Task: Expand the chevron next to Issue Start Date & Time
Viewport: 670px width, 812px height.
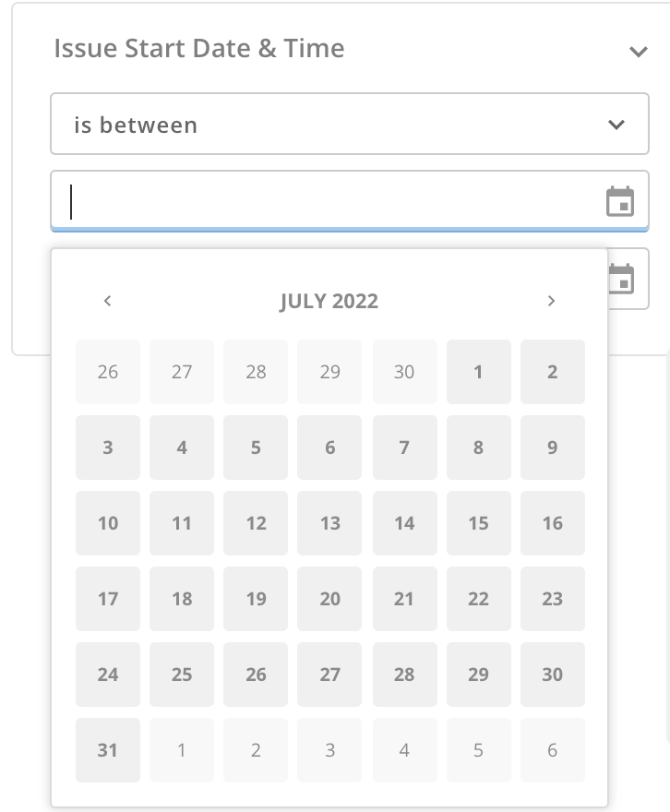Action: (639, 52)
